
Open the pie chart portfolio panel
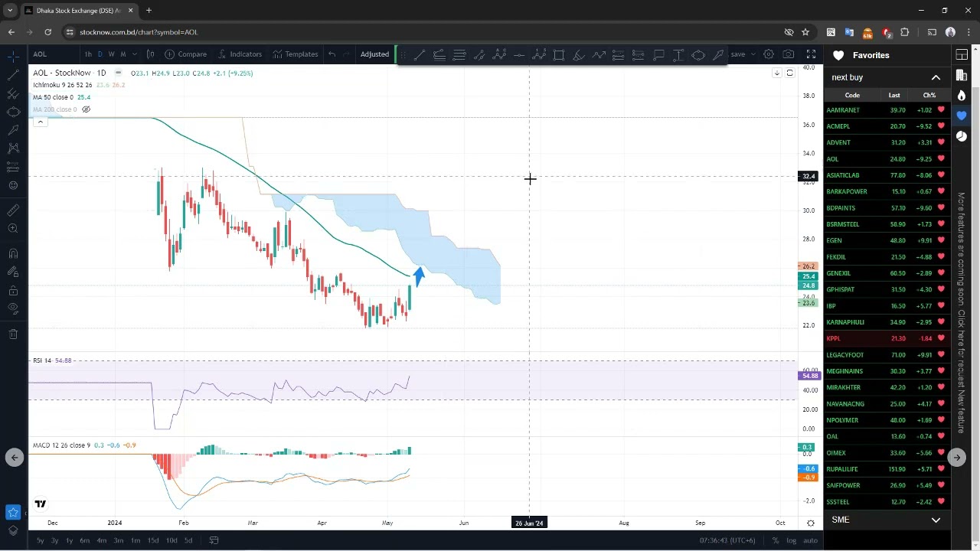tap(962, 136)
